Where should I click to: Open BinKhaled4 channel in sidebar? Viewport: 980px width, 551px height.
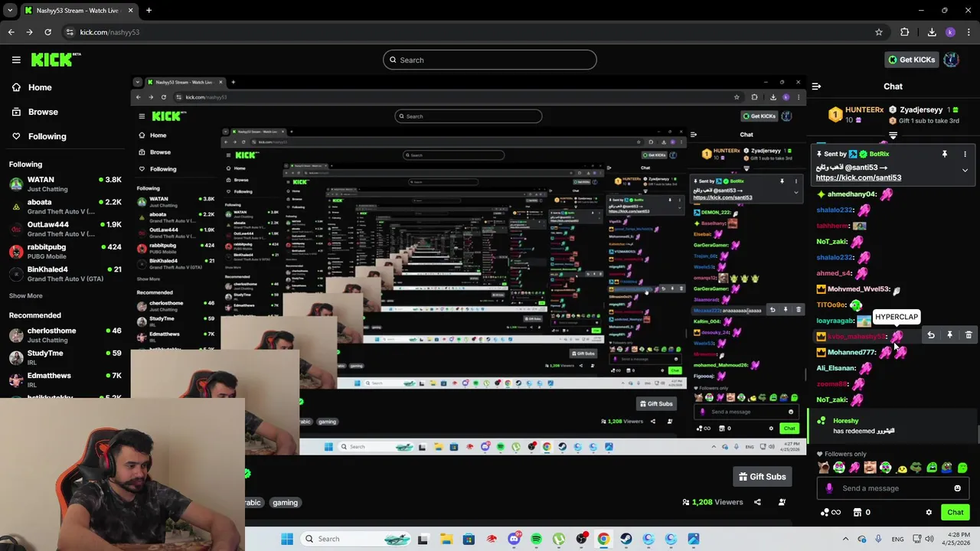[x=65, y=274]
